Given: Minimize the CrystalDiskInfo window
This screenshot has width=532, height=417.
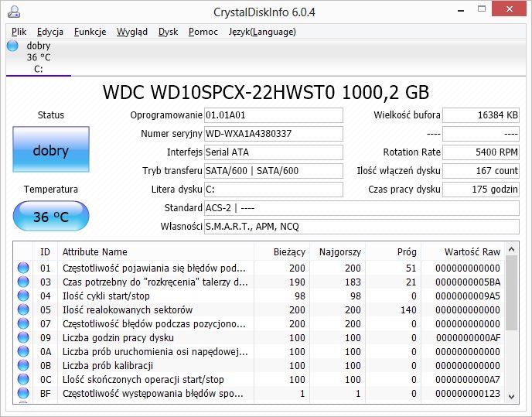Looking at the screenshot, I should (x=461, y=10).
